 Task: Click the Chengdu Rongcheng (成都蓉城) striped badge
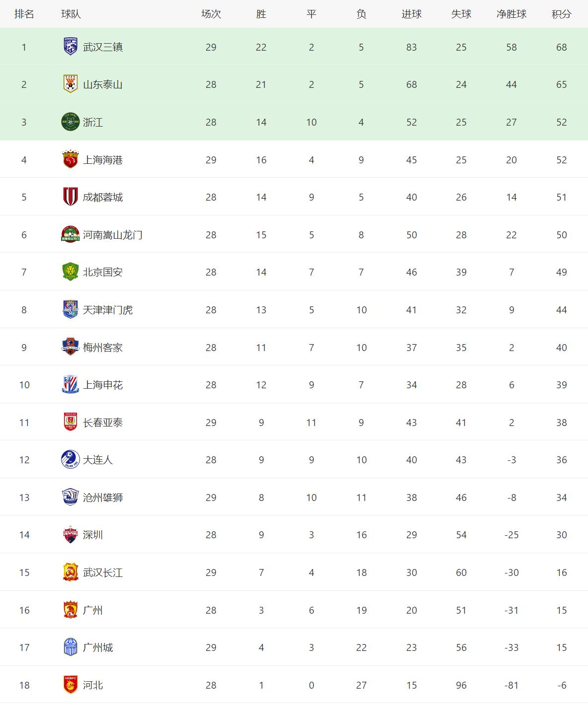[71, 197]
